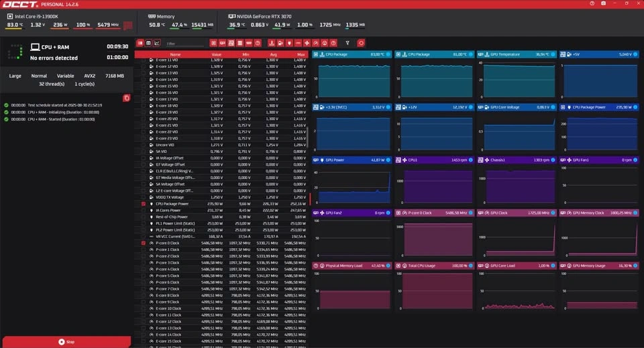Click the blue dot on CPU Package Power graph
The height and width of the screenshot is (348, 644).
(635, 107)
